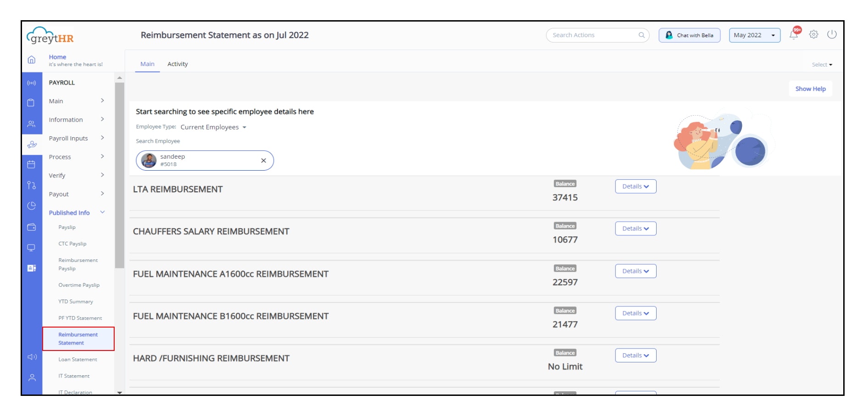This screenshot has height=417, width=868.
Task: Click Chat with Bella button
Action: coord(689,35)
